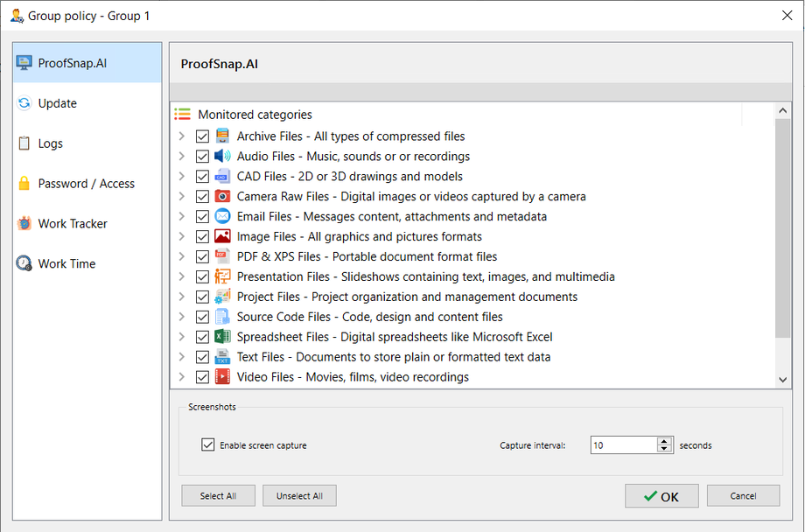Click the Spreadsheet Files Excel icon
The width and height of the screenshot is (805, 532).
point(222,336)
